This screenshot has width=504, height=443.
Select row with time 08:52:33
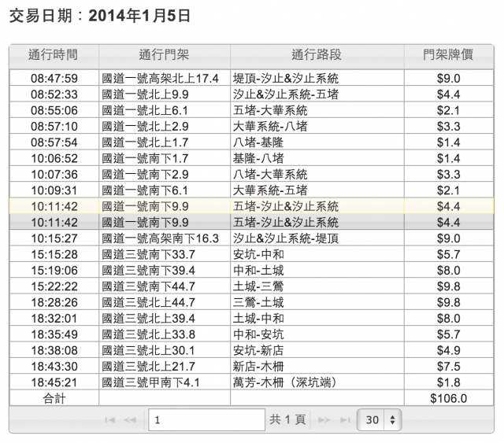(252, 94)
